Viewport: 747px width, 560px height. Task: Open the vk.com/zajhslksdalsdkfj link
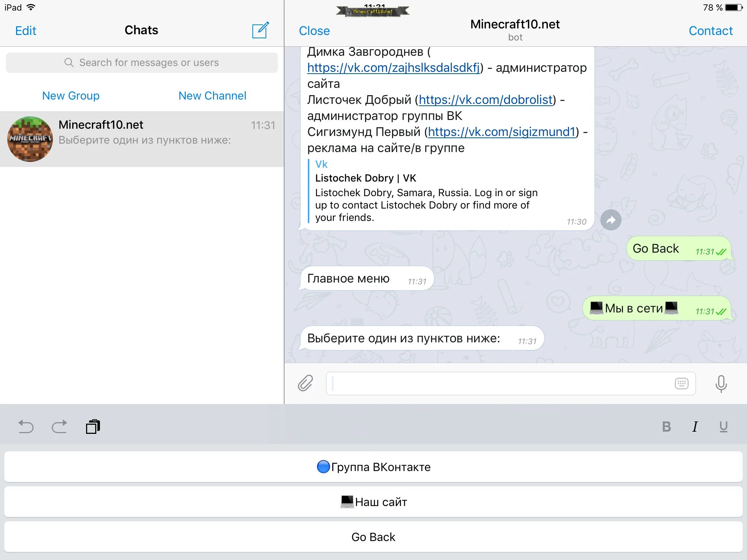click(394, 68)
